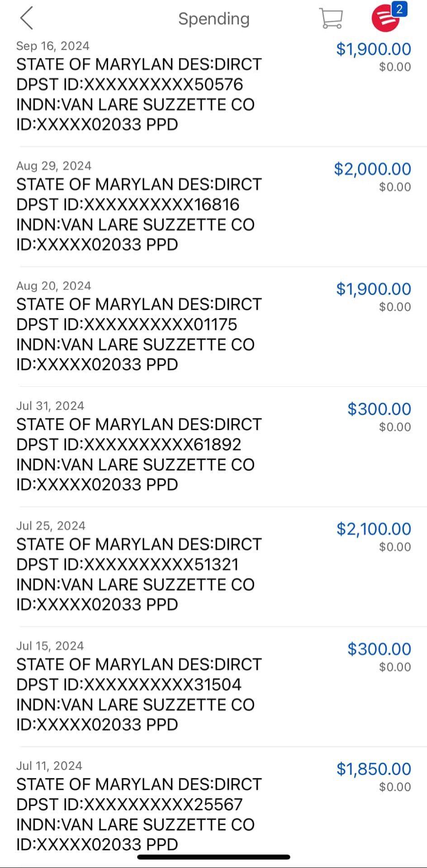The width and height of the screenshot is (427, 868).
Task: Tap the back arrow icon
Action: pyautogui.click(x=27, y=19)
